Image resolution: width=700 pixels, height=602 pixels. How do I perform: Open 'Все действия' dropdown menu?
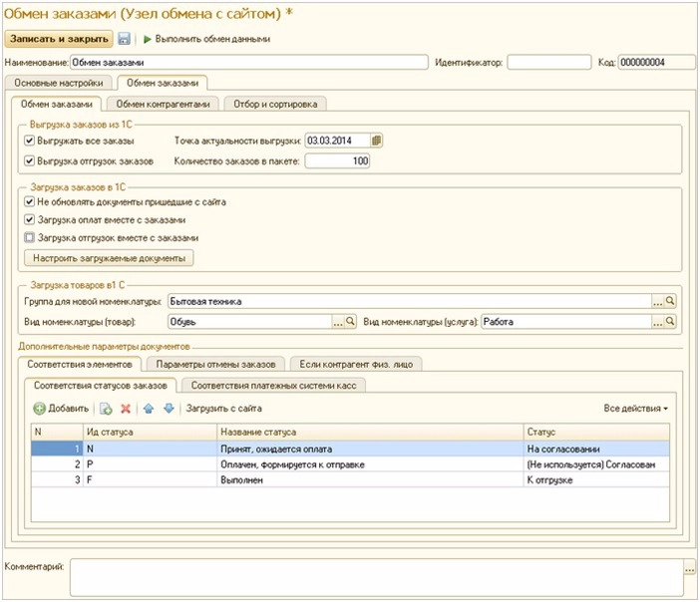[635, 409]
